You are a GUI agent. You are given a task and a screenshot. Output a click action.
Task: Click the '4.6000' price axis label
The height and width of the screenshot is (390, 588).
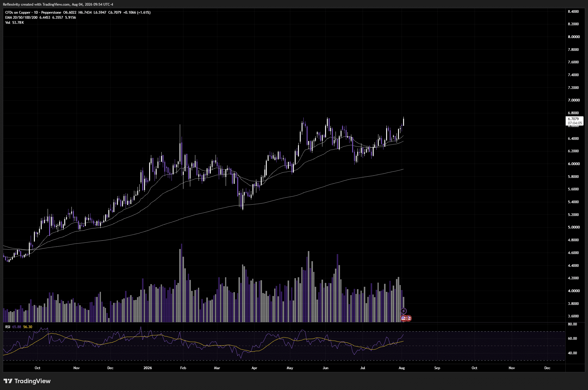tap(573, 253)
